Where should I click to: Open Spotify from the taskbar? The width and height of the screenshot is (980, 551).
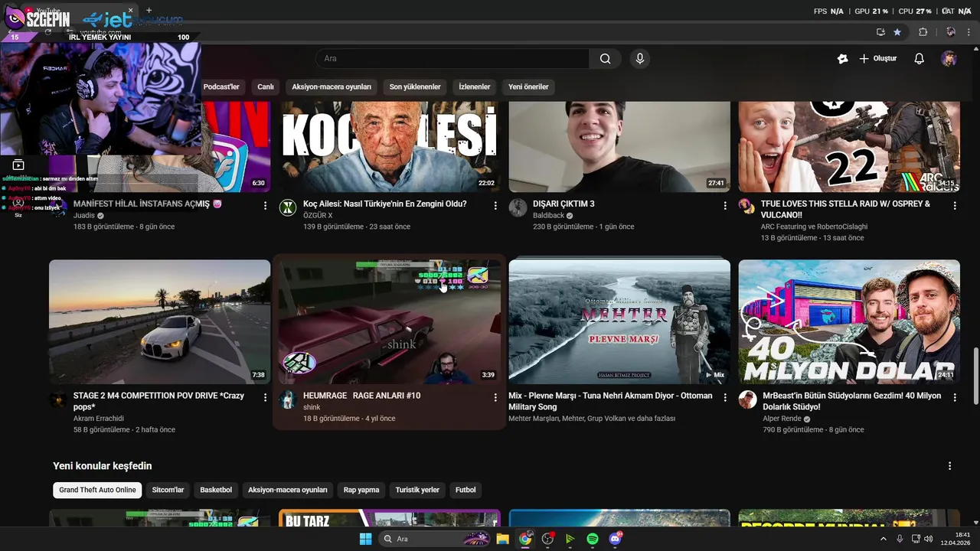pyautogui.click(x=592, y=539)
